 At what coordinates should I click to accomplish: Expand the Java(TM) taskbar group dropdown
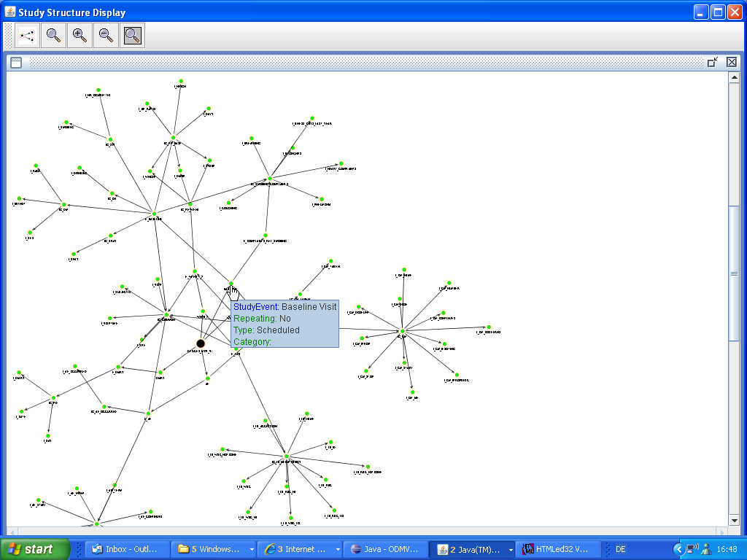510,549
